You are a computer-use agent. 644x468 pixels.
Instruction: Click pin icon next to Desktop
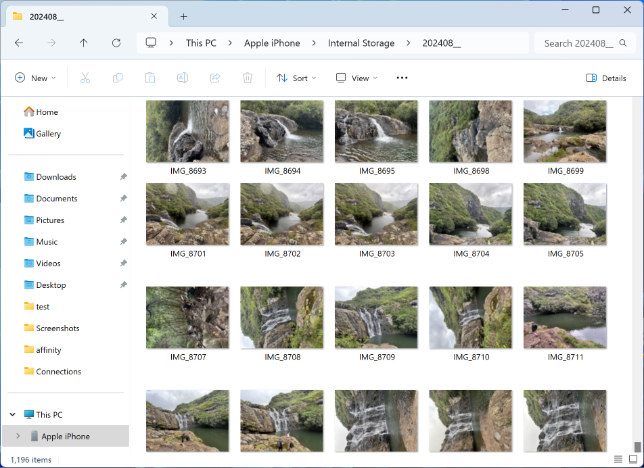123,285
